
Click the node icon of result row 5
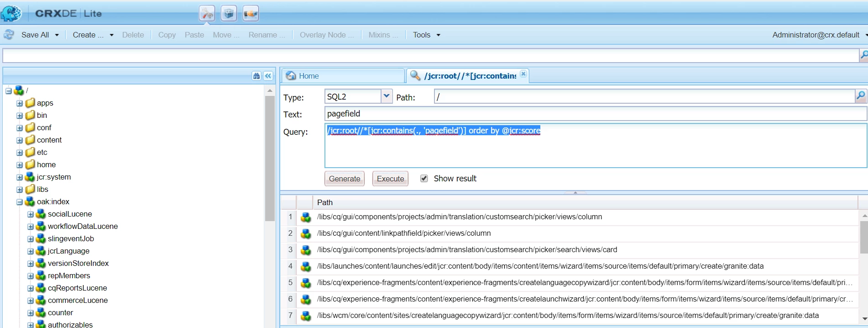coord(305,283)
